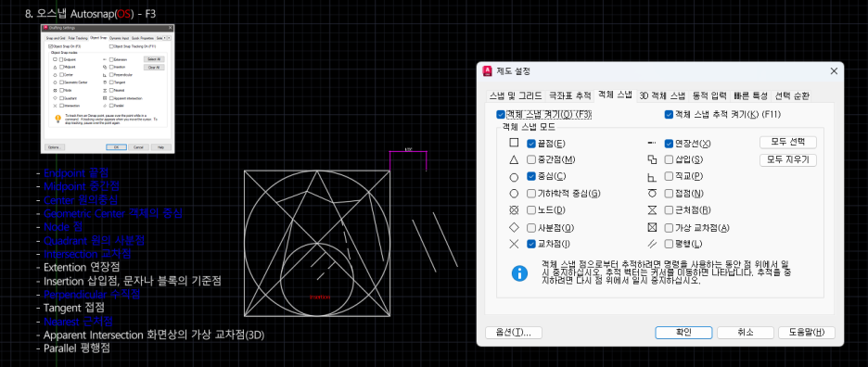Viewport: 868px width, 367px height.
Task: Click the 취소 cancel button
Action: 745,332
